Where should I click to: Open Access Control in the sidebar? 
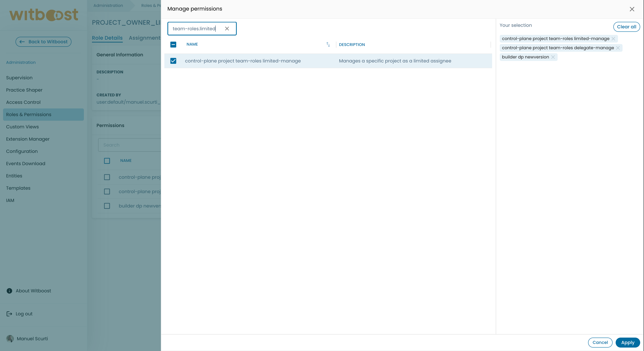tap(23, 102)
